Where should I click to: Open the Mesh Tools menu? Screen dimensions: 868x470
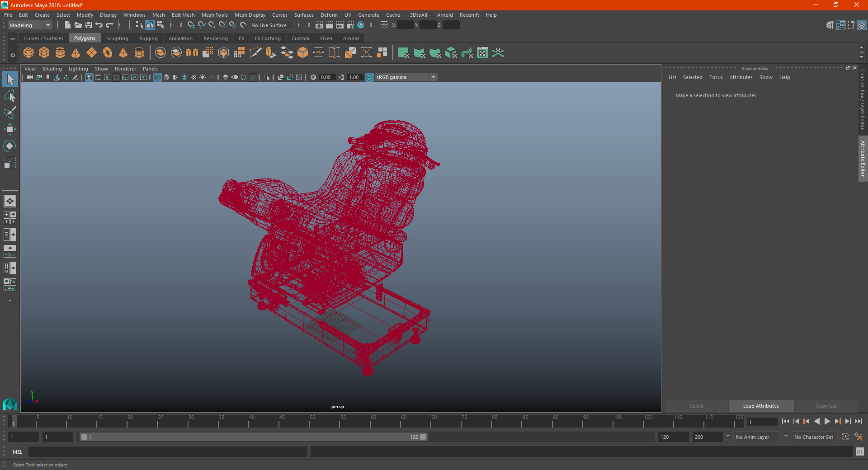(x=214, y=15)
